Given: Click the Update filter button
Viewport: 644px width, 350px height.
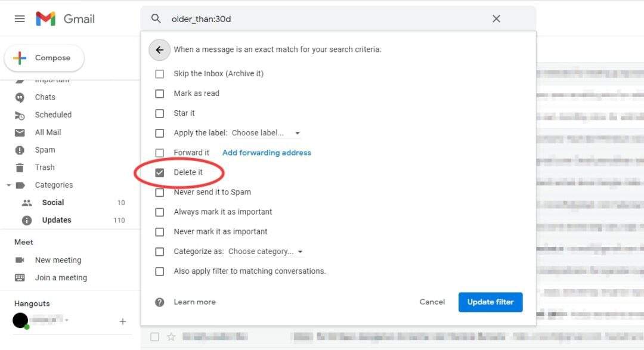Looking at the screenshot, I should (490, 302).
